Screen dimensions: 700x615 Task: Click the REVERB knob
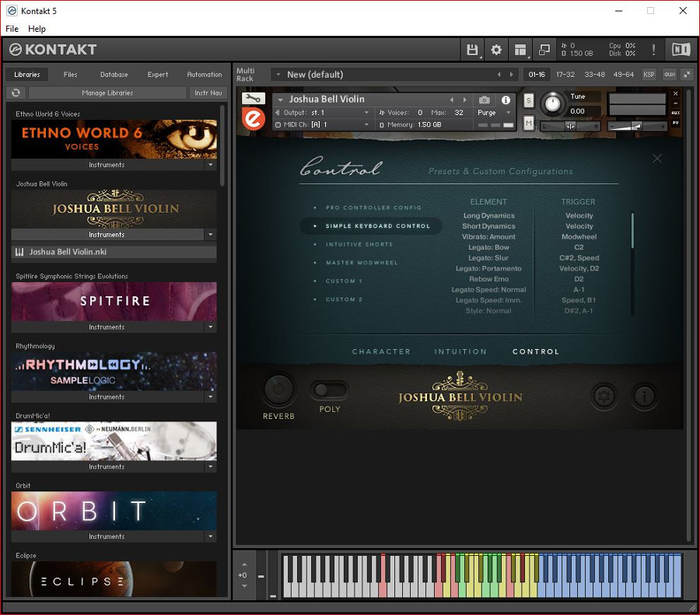click(278, 390)
